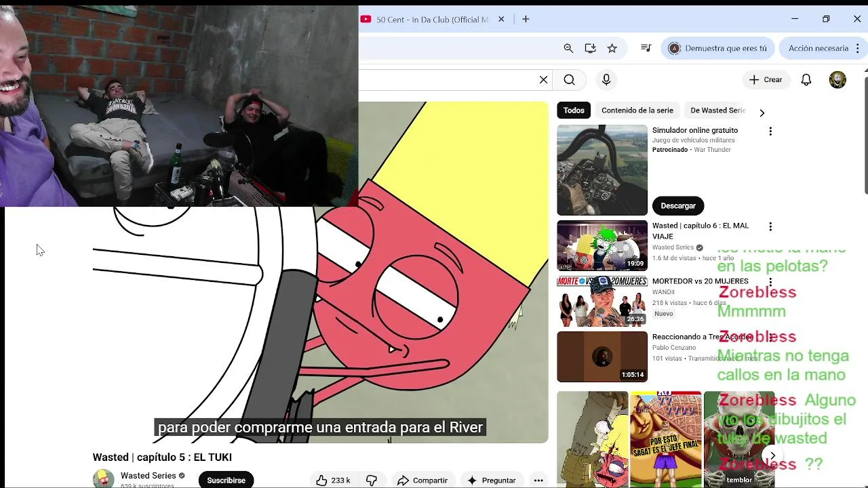Open the Sagat es el jefe final short
This screenshot has width=868, height=488.
click(x=666, y=439)
